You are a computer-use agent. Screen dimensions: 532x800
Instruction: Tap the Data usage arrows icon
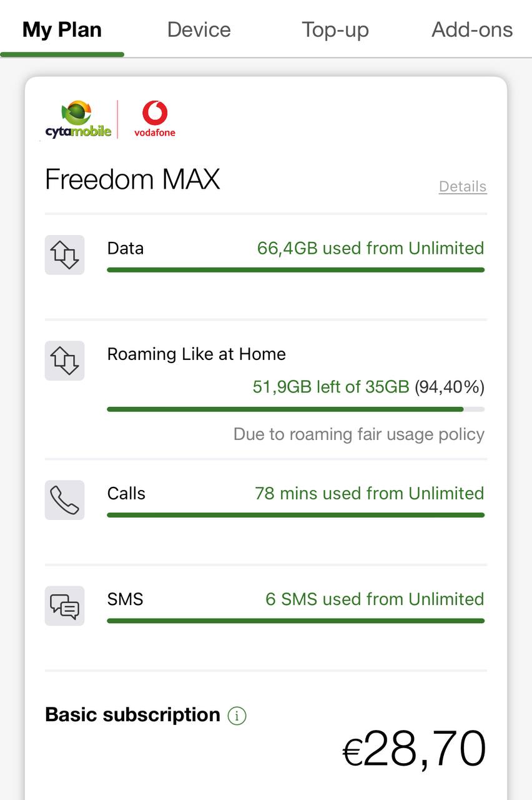pos(64,254)
